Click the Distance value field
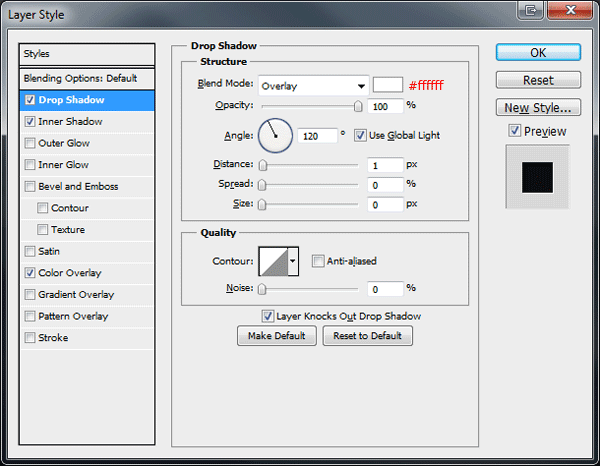Viewport: 600px width, 466px height. coord(385,165)
